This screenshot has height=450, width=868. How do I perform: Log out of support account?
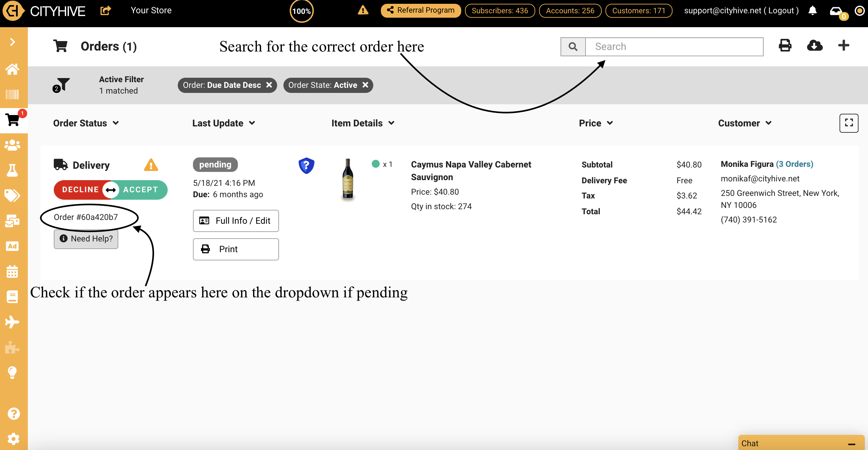[781, 11]
